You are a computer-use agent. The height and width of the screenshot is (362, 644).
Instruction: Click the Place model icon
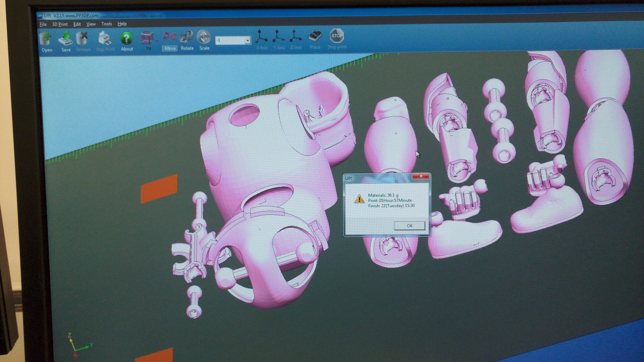pyautogui.click(x=315, y=36)
